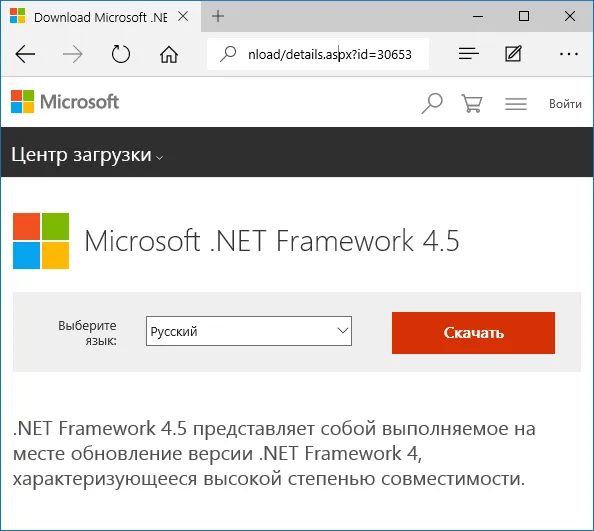Open the web note pen icon

[x=513, y=53]
